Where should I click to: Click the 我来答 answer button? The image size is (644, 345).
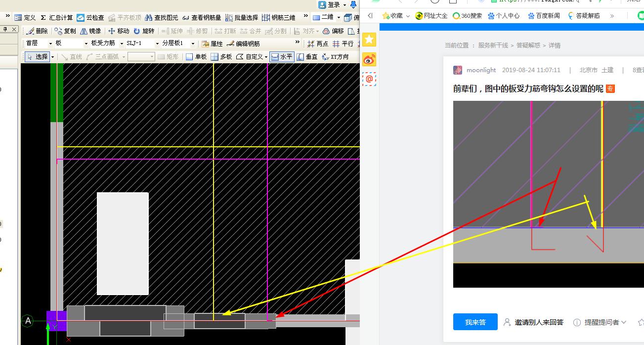coord(475,322)
